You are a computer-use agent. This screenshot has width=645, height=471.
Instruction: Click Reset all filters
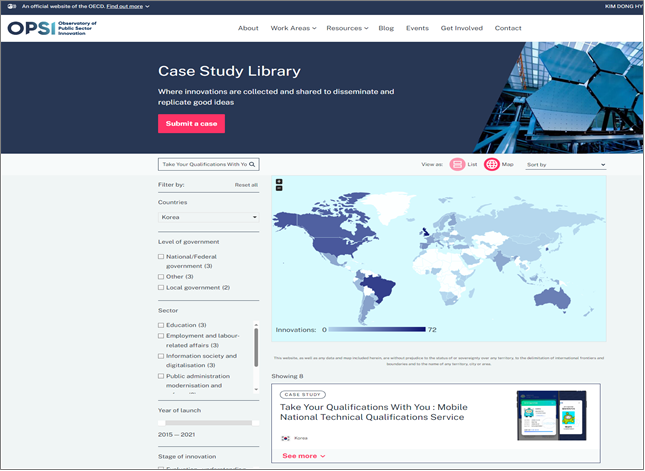coord(246,185)
